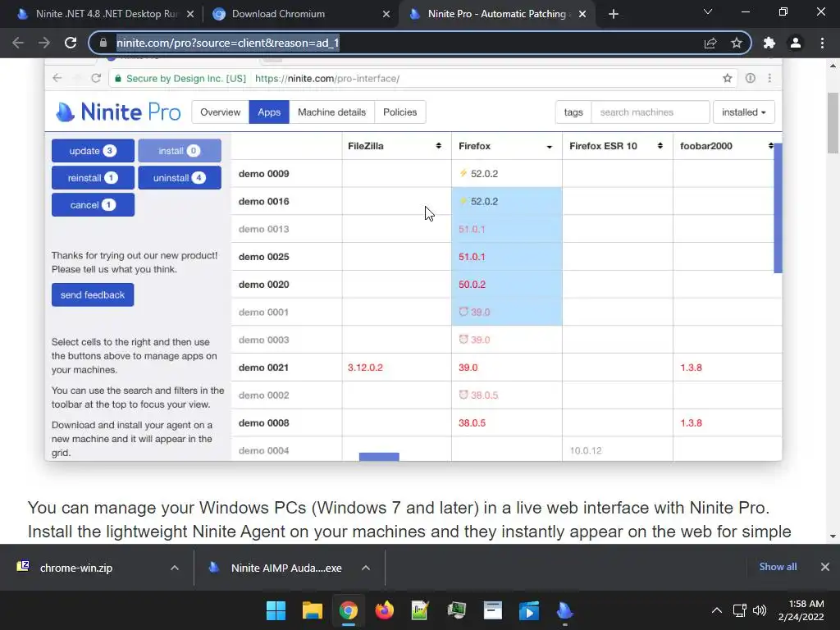The image size is (840, 630).
Task: Expand the installed filter dropdown
Action: tap(743, 112)
